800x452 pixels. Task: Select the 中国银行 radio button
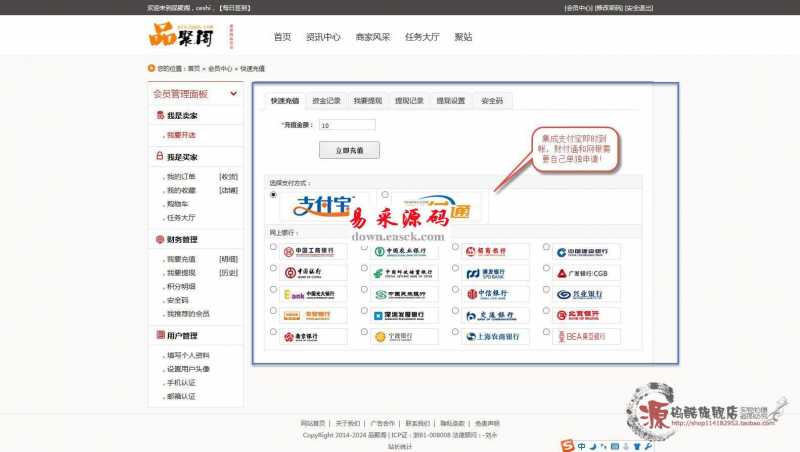(273, 268)
